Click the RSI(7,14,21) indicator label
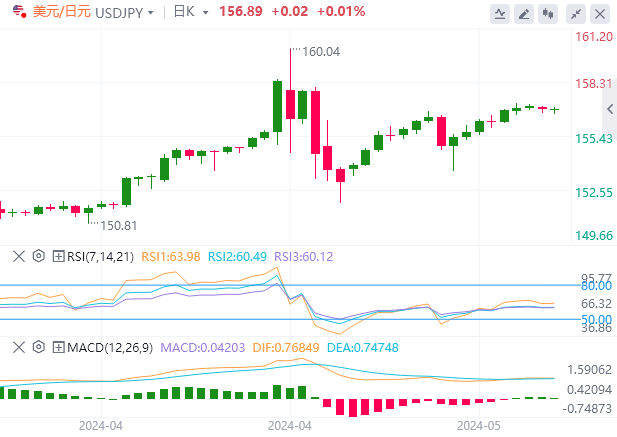Screen dimensions: 617x437 pyautogui.click(x=100, y=256)
